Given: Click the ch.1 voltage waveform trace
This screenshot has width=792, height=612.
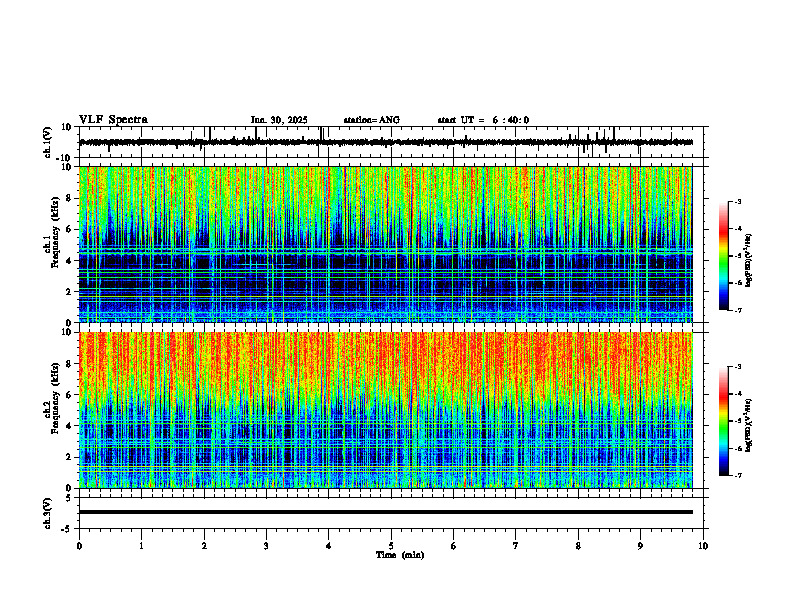Looking at the screenshot, I should pyautogui.click(x=385, y=142).
